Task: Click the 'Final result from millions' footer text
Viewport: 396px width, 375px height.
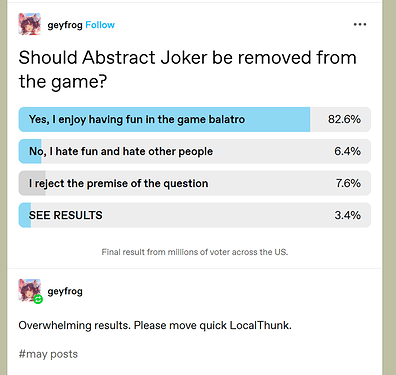Action: [x=195, y=252]
